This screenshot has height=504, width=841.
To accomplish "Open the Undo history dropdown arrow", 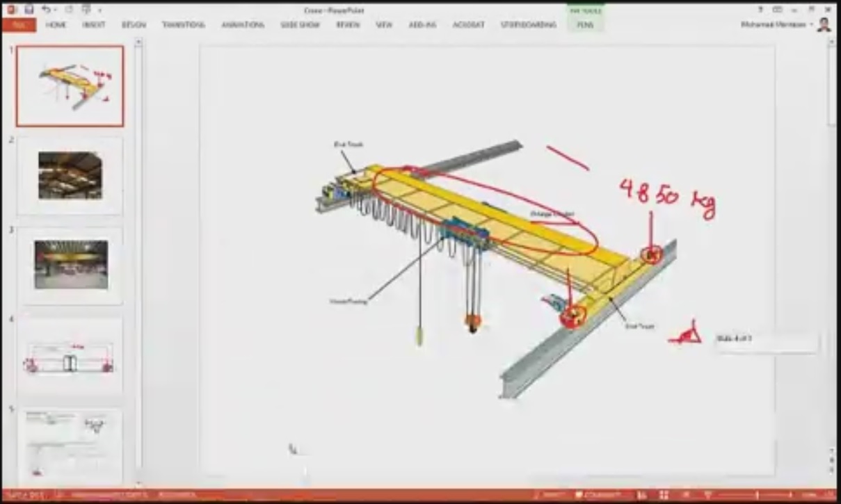I will coord(55,10).
